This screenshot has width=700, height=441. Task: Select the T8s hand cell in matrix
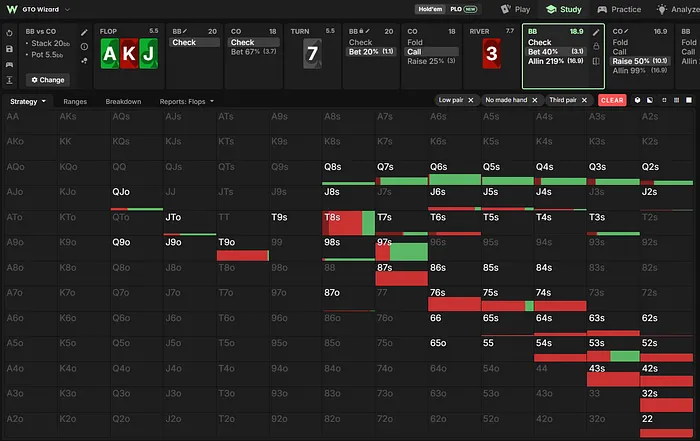click(x=348, y=223)
